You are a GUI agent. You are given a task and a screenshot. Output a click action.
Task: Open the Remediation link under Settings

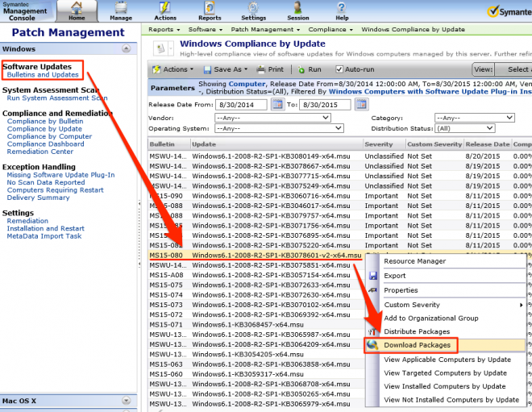point(27,221)
